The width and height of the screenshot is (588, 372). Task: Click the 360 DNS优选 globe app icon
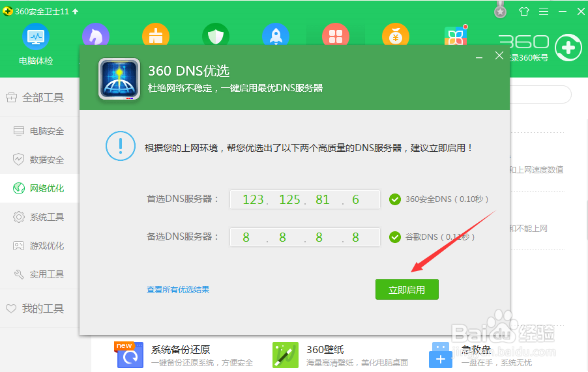click(119, 79)
